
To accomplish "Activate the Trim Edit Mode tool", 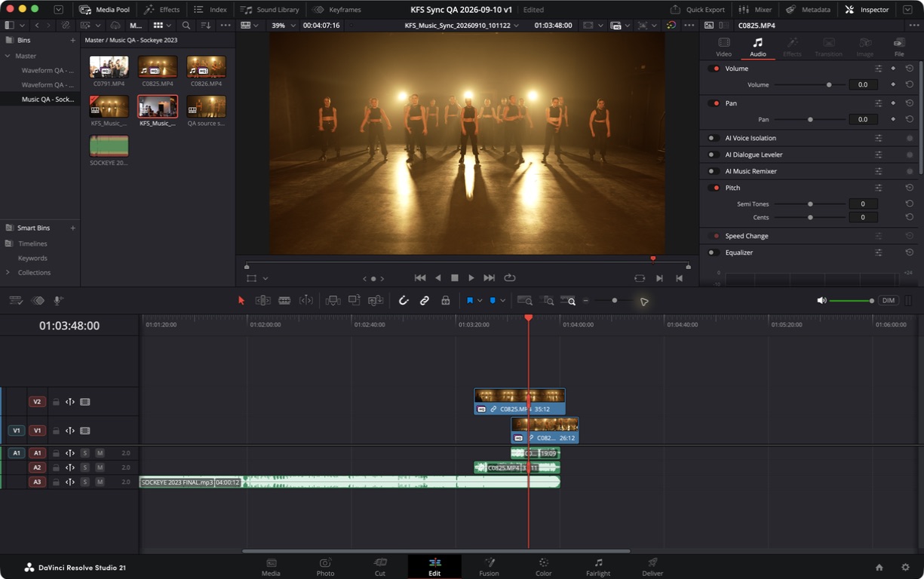I will click(262, 300).
